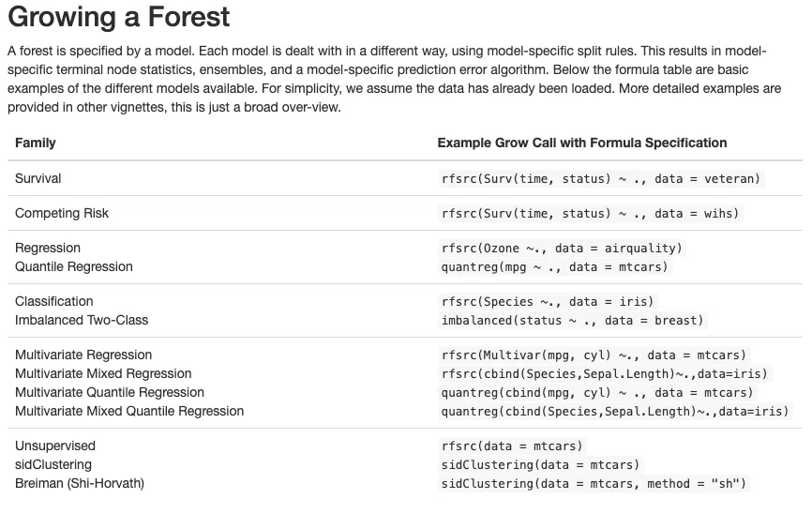Screen dimensions: 812x514
Task: Click the wihs competing risk code snippet
Action: (x=590, y=213)
